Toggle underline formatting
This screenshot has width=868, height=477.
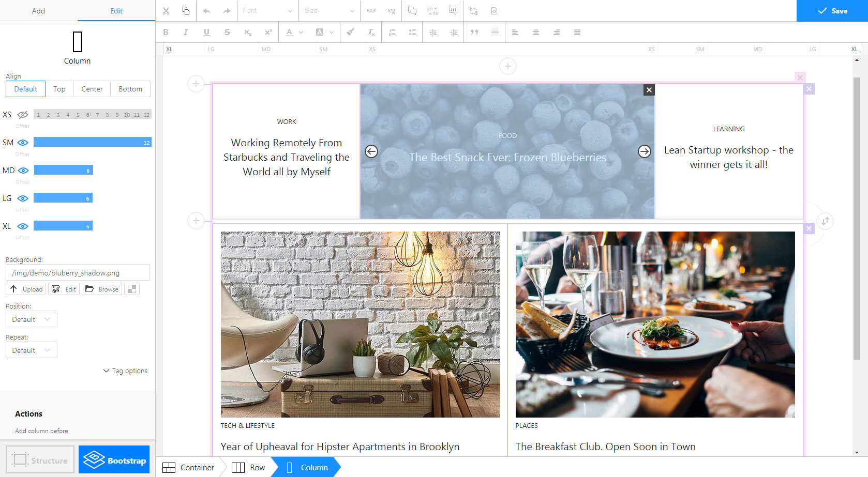pos(206,32)
